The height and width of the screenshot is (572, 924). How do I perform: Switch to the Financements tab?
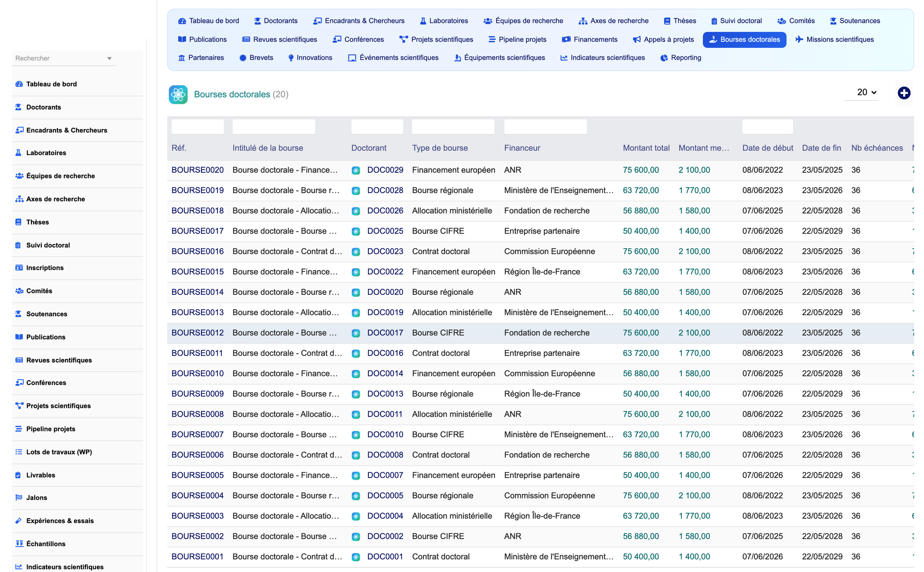[589, 39]
